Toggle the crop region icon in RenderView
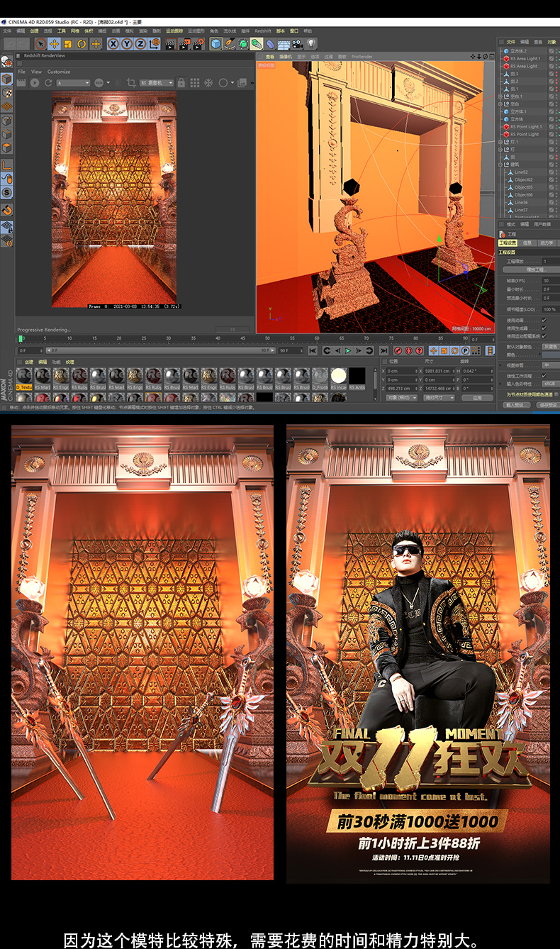Viewport: 560px width, 949px height. pos(131,83)
